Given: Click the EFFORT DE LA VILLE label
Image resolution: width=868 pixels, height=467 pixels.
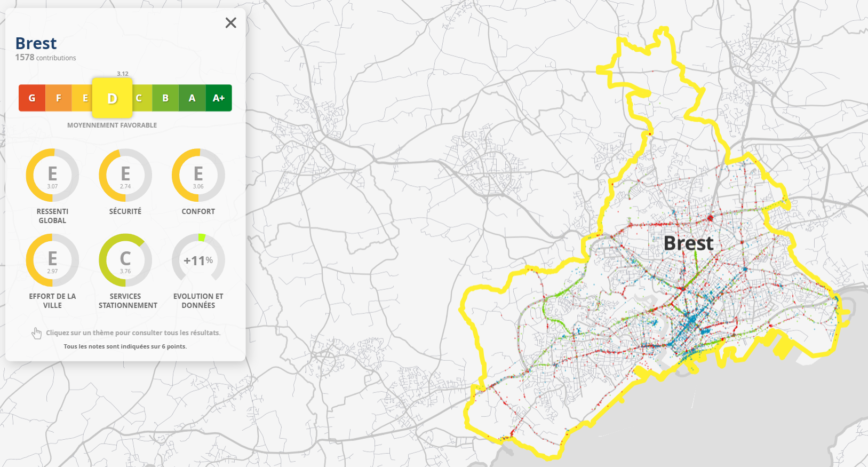Looking at the screenshot, I should tap(52, 300).
